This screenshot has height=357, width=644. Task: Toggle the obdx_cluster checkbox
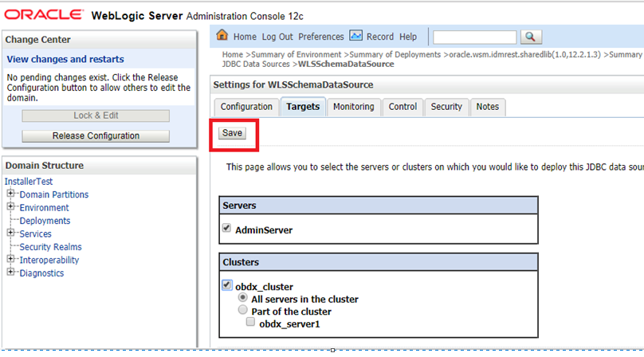point(226,284)
